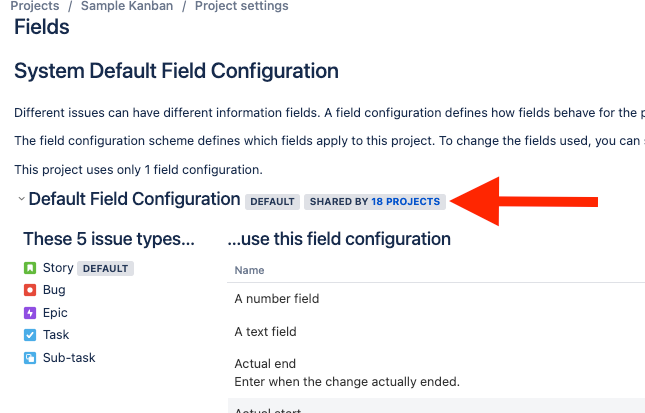The width and height of the screenshot is (645, 413).
Task: Select the Bug issue type label
Action: pyautogui.click(x=54, y=290)
